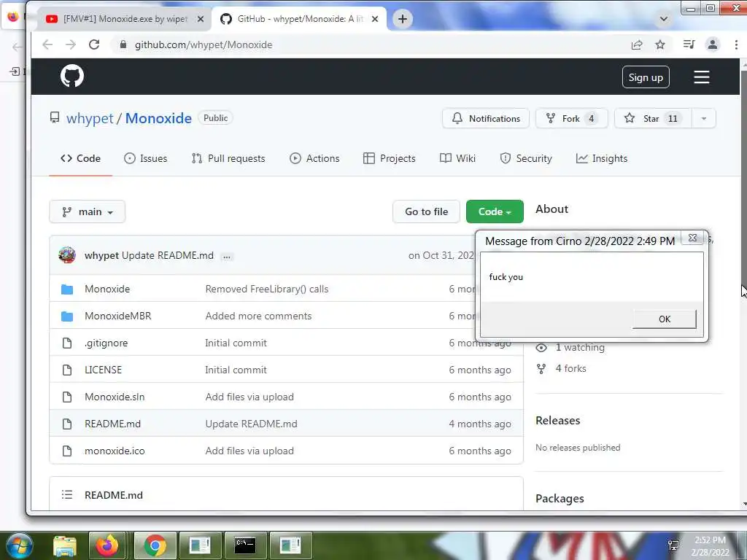747x560 pixels.
Task: Open the Monoxide folder
Action: [x=107, y=289]
